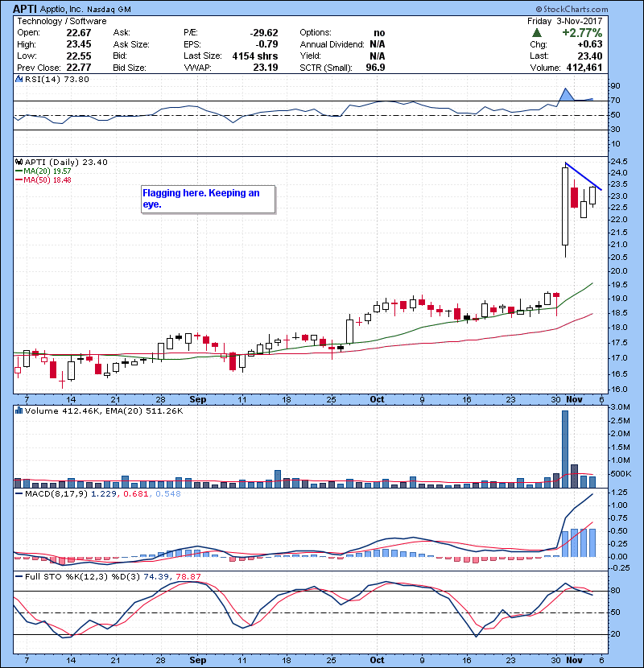
Task: Click the 24.5 price axis label
Action: click(x=618, y=162)
